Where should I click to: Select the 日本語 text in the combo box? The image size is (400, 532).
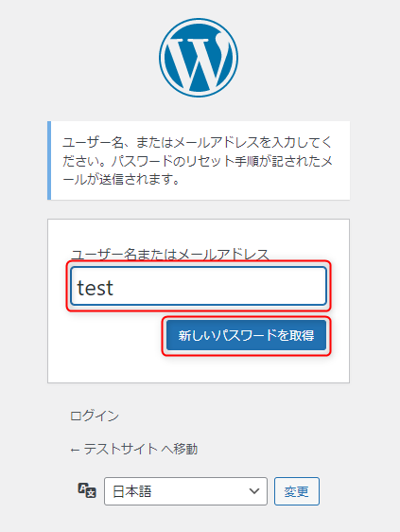[x=131, y=491]
